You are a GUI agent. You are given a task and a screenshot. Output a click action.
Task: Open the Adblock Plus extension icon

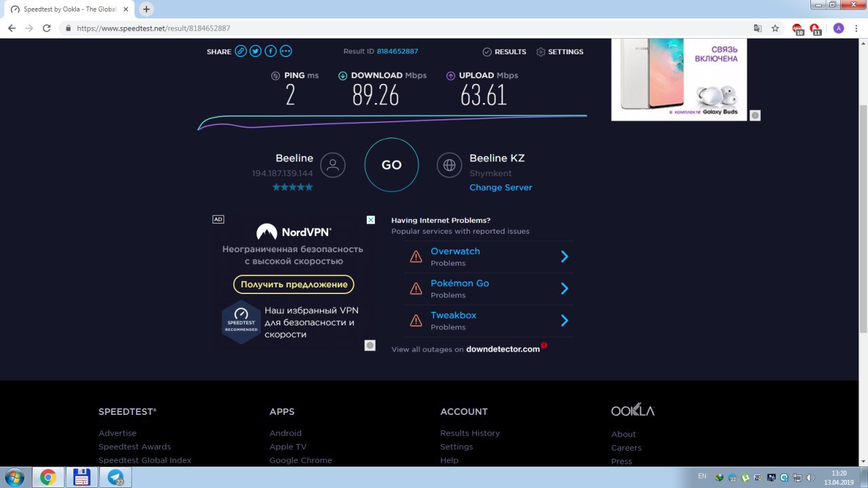coord(798,29)
